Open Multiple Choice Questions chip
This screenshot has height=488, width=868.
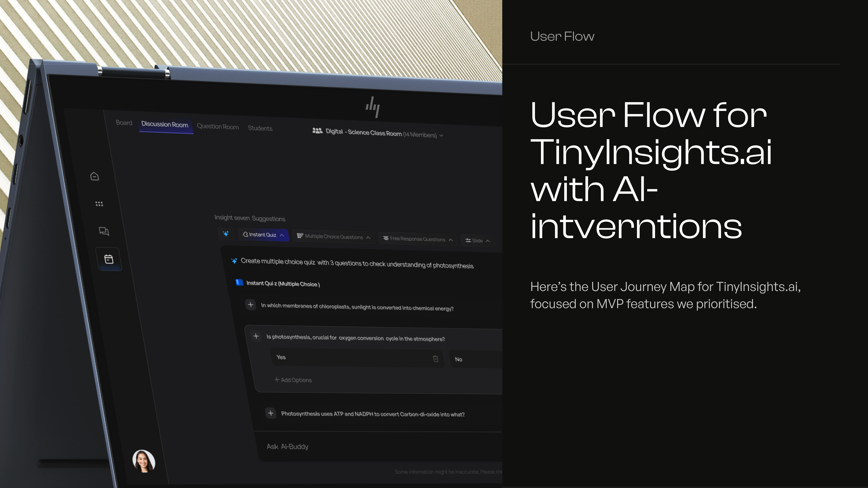click(x=334, y=237)
